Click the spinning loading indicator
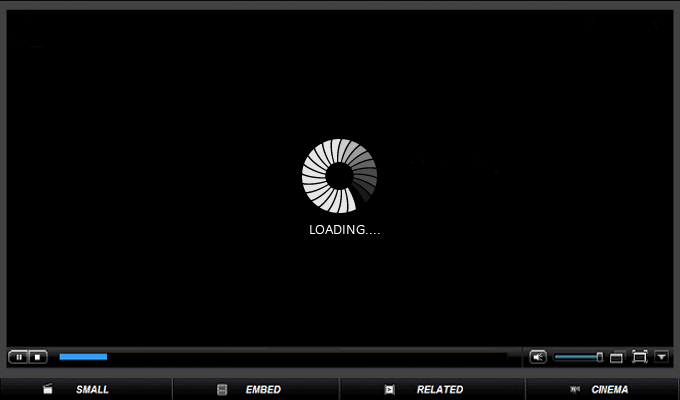680x400 pixels. (x=340, y=176)
